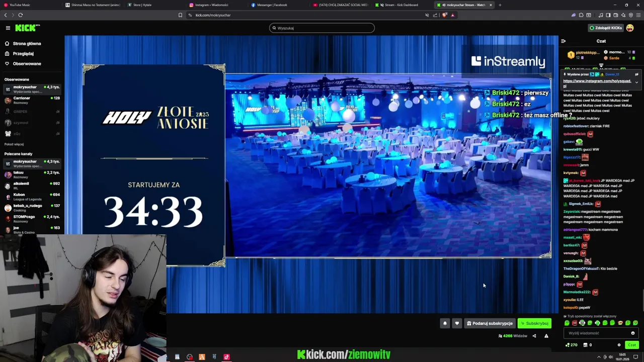Expand the pinned message chevron
The height and width of the screenshot is (362, 644).
[x=636, y=82]
